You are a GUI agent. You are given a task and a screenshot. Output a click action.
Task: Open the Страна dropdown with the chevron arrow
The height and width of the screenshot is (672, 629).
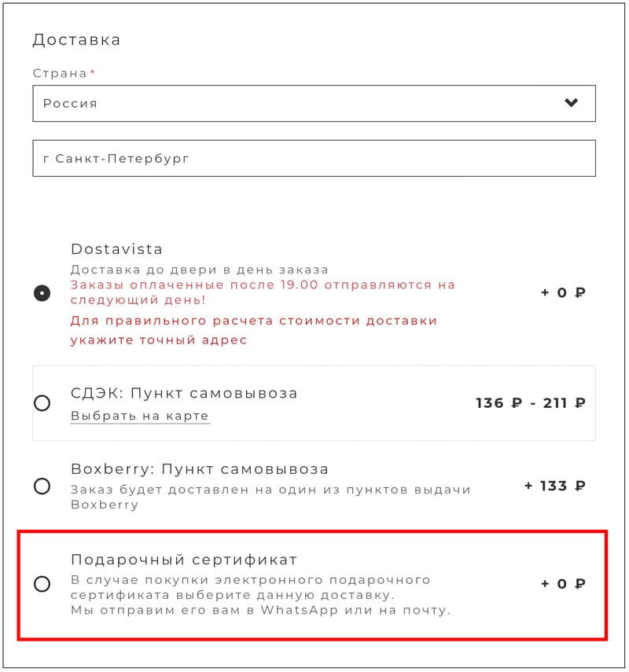click(571, 103)
